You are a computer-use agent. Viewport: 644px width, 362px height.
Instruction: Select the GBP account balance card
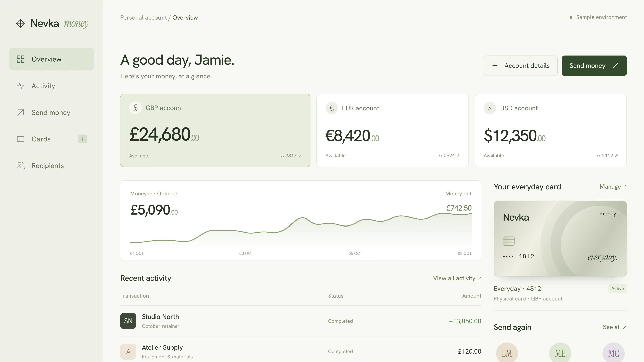(x=215, y=130)
